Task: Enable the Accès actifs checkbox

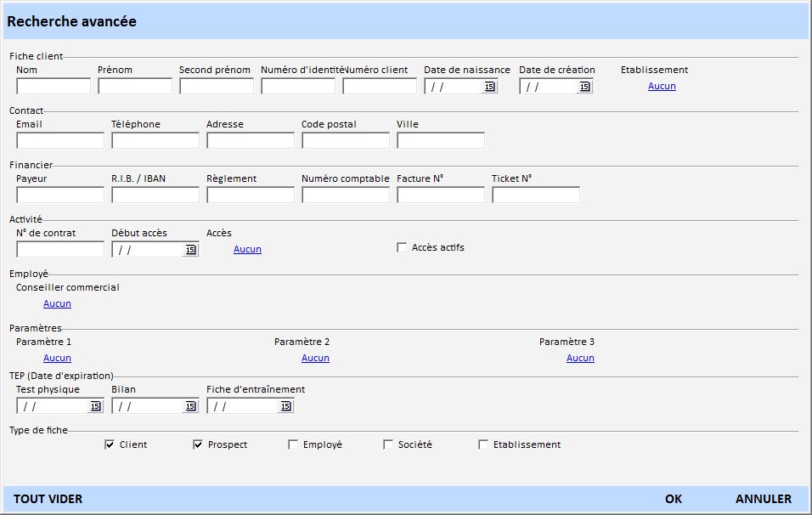Action: pyautogui.click(x=402, y=247)
